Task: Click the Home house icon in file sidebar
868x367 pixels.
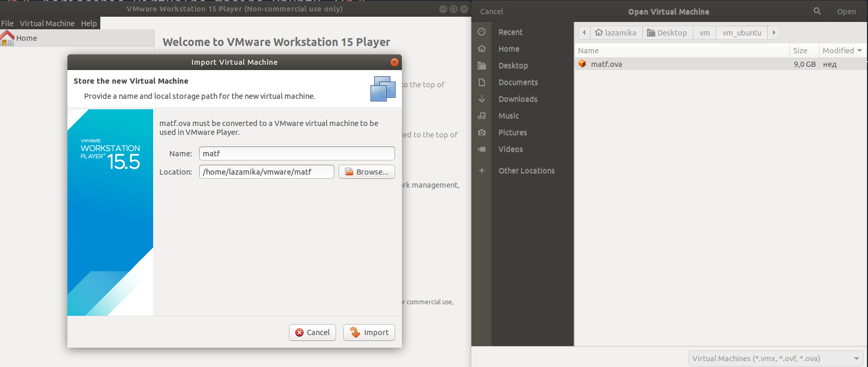Action: [482, 49]
